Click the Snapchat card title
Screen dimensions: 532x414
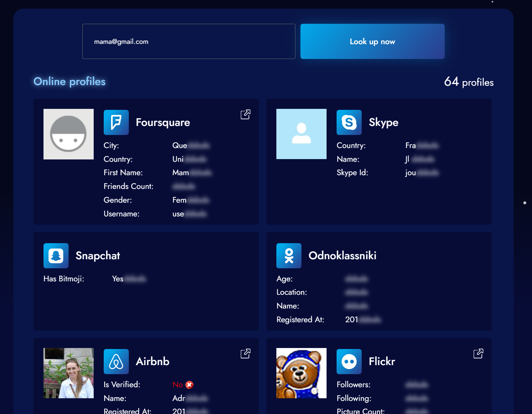tap(98, 256)
